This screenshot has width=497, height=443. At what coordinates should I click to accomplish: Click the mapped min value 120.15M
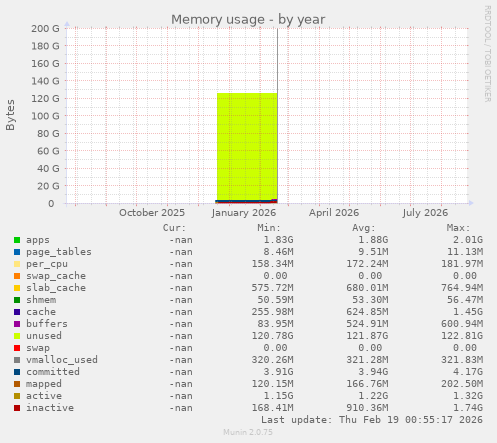pos(272,384)
